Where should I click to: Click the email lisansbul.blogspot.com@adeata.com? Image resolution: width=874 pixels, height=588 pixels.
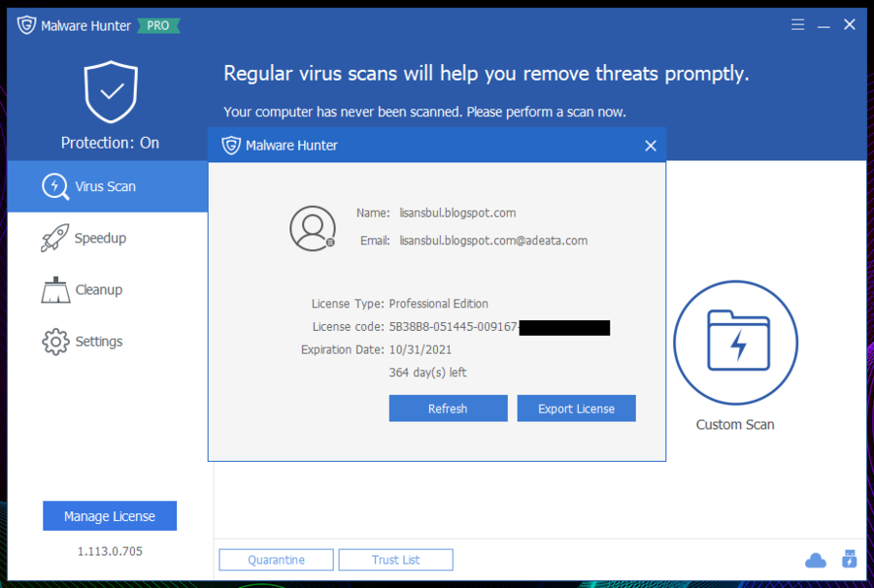493,241
